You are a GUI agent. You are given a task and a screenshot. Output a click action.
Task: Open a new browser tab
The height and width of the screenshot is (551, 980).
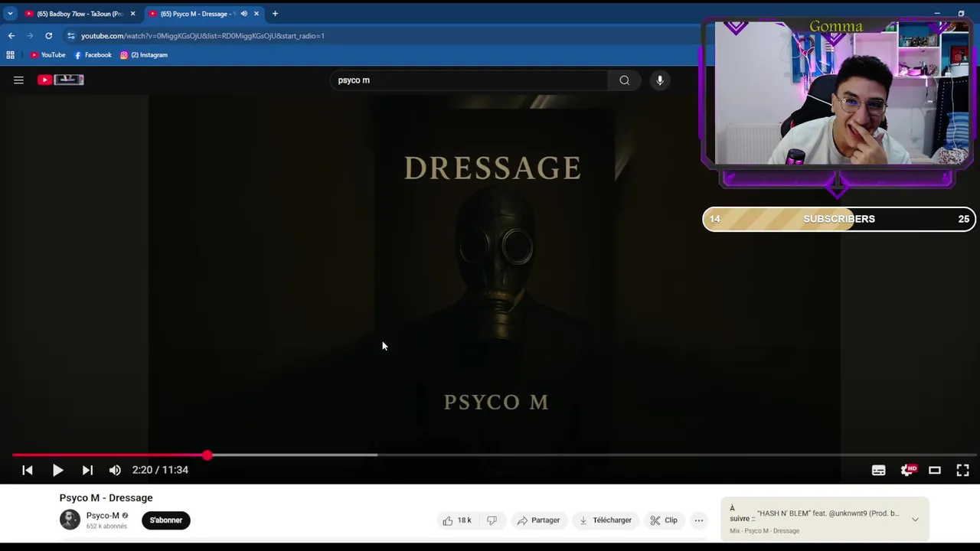coord(275,14)
